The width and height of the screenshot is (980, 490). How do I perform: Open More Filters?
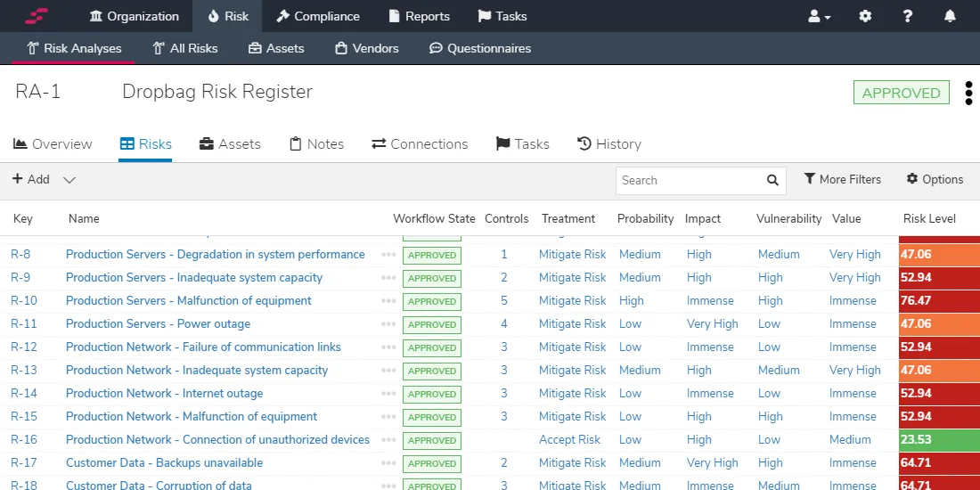click(843, 179)
